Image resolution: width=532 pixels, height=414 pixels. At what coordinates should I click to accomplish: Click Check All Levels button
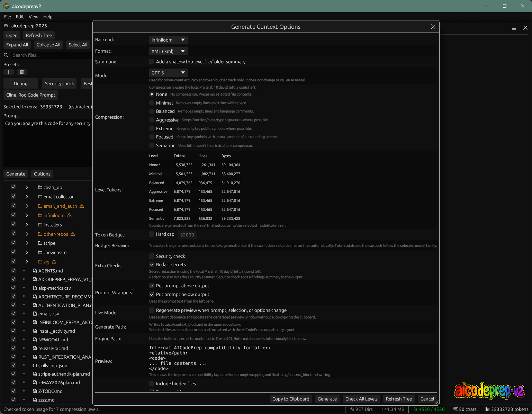coord(361,399)
